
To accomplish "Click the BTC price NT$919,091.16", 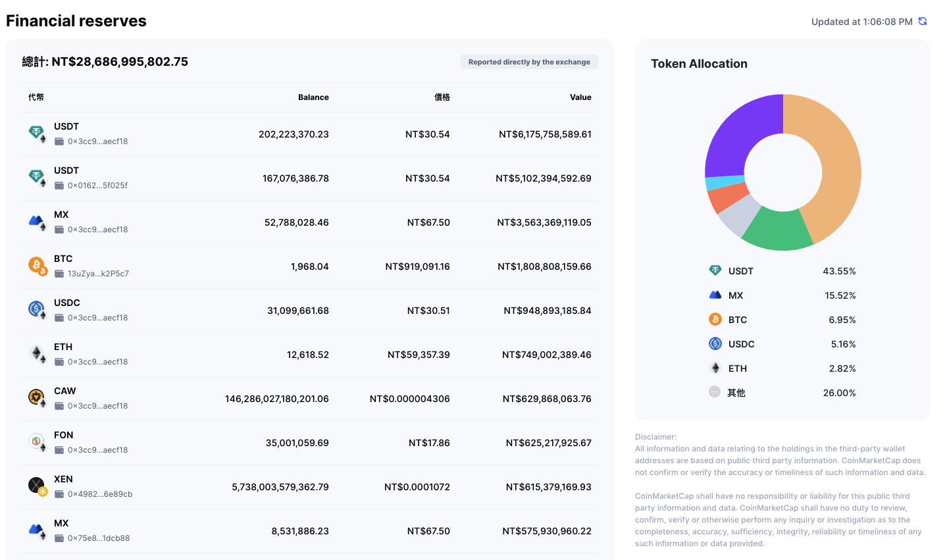I will click(x=418, y=267).
